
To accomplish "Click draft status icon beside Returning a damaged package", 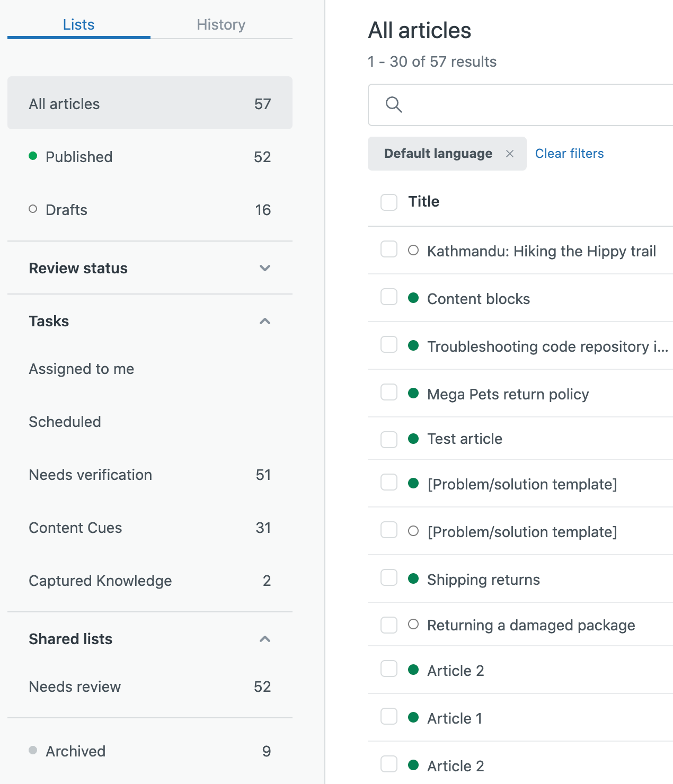I will (413, 625).
